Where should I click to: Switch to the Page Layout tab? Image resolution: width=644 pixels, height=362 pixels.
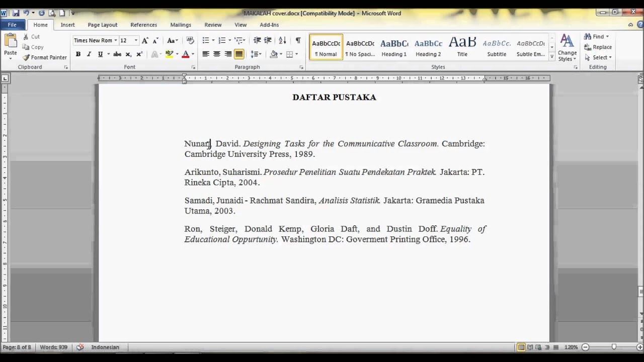click(x=102, y=25)
